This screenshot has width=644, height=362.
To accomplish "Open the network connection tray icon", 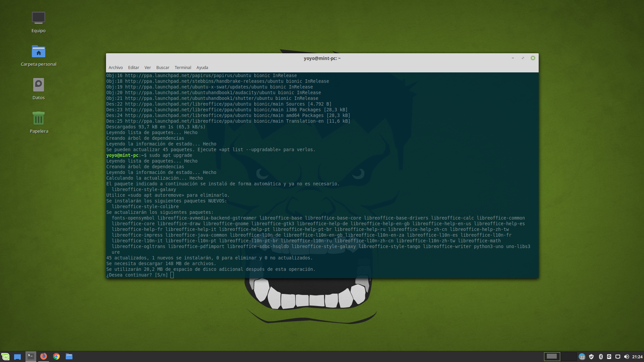I will (x=618, y=357).
